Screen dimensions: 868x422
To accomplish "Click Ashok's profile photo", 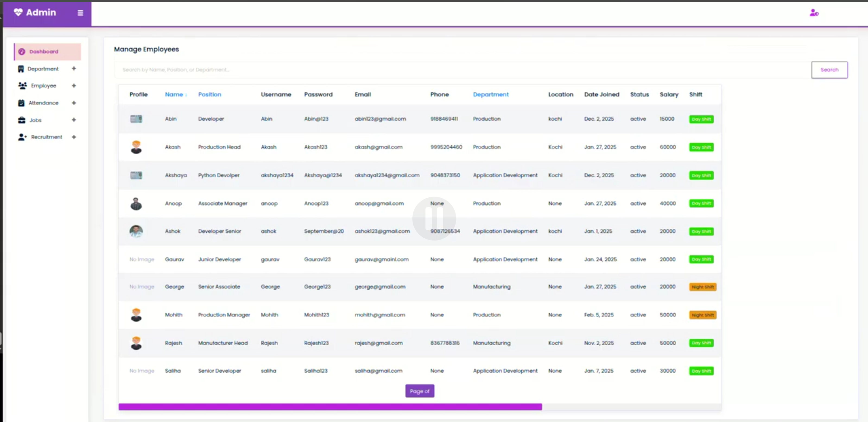I will click(x=136, y=231).
